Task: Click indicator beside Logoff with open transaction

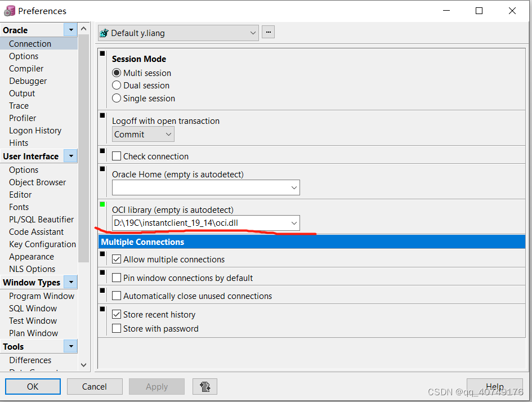Action: [x=102, y=115]
